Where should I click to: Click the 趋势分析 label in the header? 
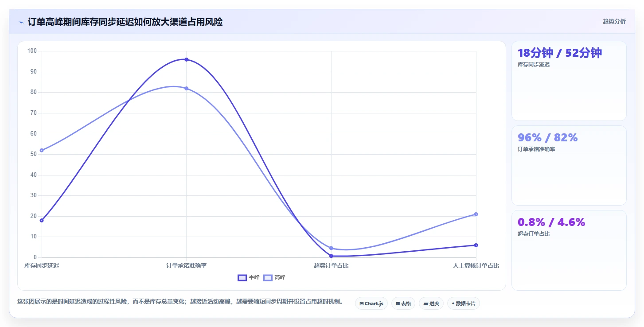pyautogui.click(x=614, y=21)
